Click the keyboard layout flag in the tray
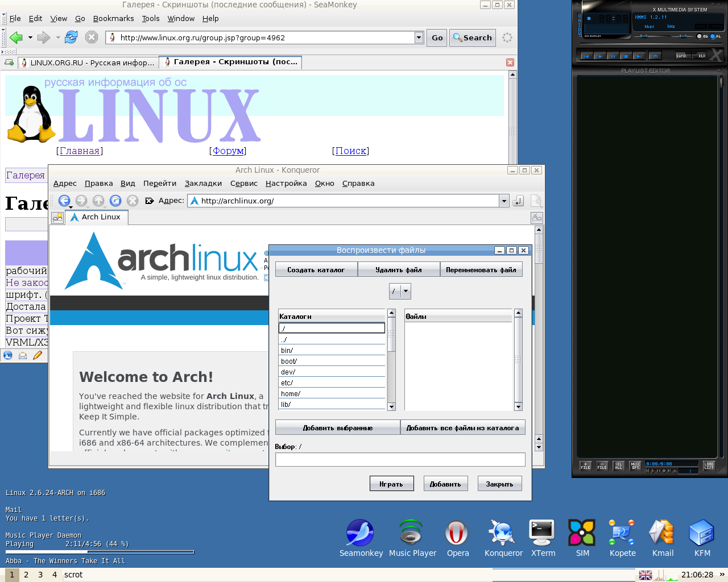Image resolution: width=728 pixels, height=582 pixels. 646,575
